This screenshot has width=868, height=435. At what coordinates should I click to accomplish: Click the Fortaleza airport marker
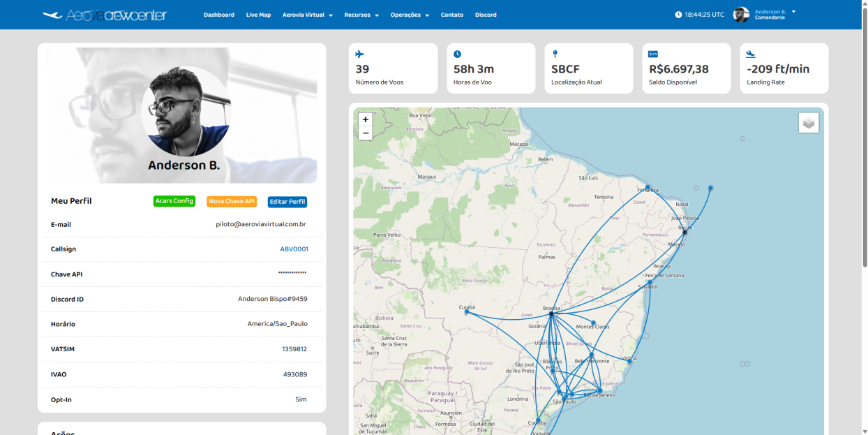tap(648, 187)
